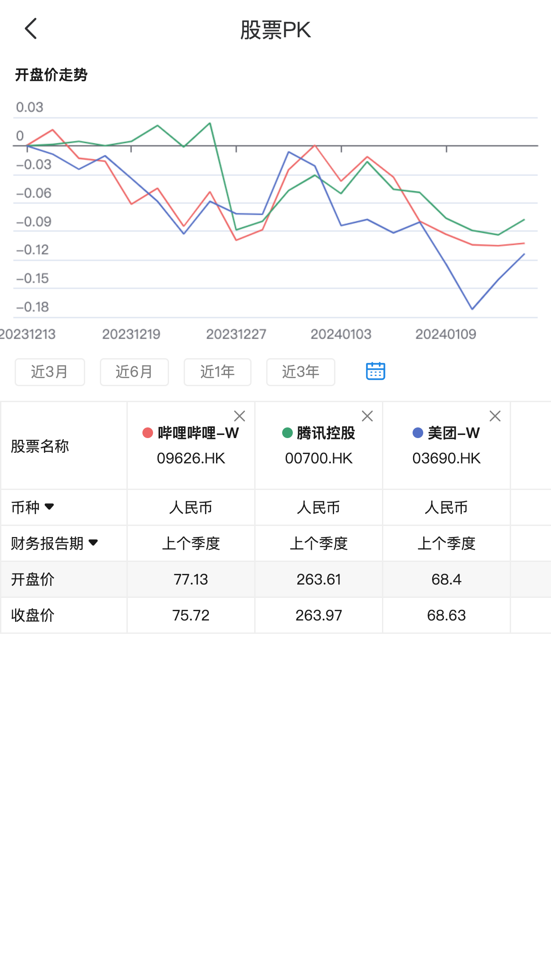Tap 上个季度 under 腾讯控股

coord(319,543)
